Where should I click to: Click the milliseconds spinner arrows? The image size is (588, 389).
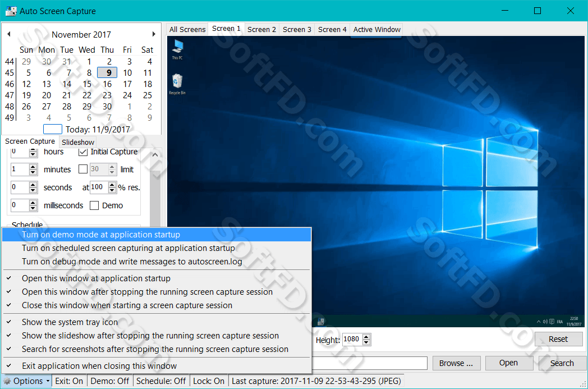33,205
